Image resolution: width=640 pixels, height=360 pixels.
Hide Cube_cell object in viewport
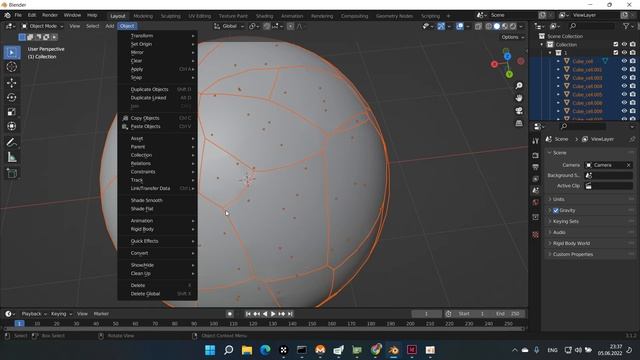tap(624, 61)
